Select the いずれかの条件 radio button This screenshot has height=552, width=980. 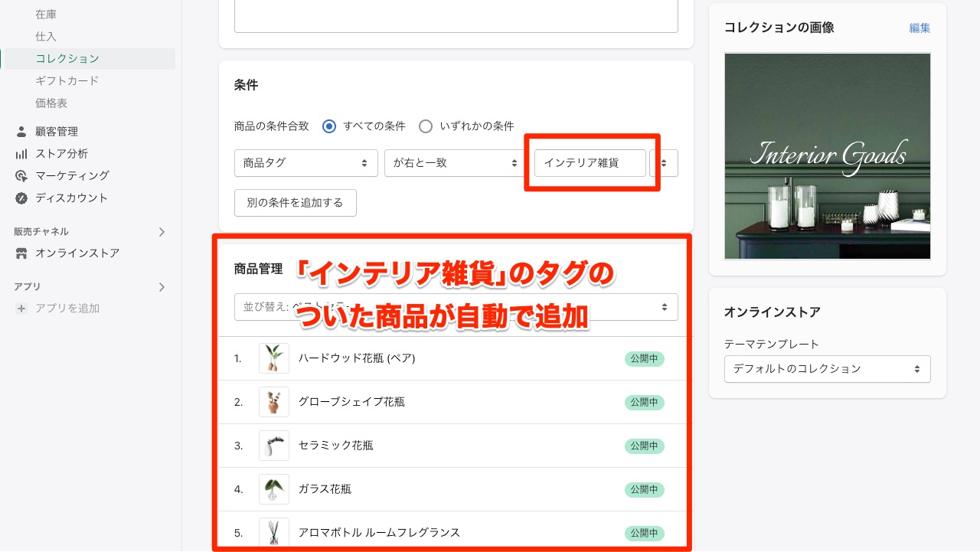(x=426, y=126)
